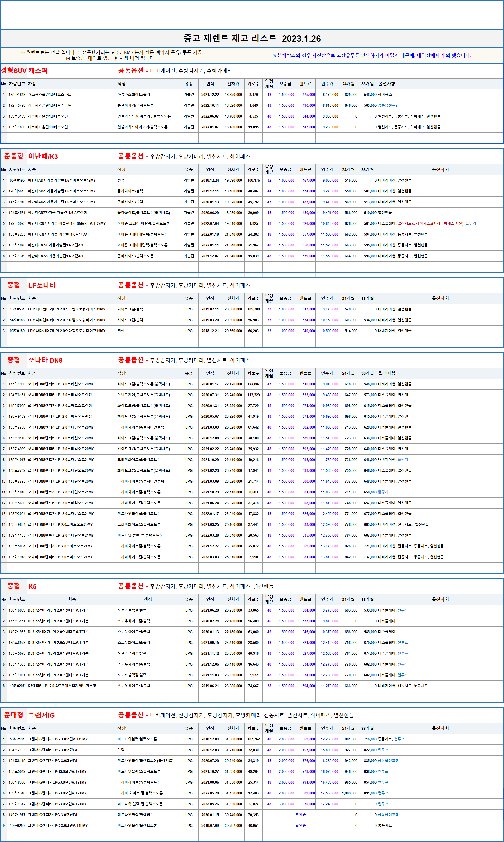This screenshot has width=504, height=842.
Task: Select color cell 미드나잇블랙/블랙원톤
Action: pos(148,815)
